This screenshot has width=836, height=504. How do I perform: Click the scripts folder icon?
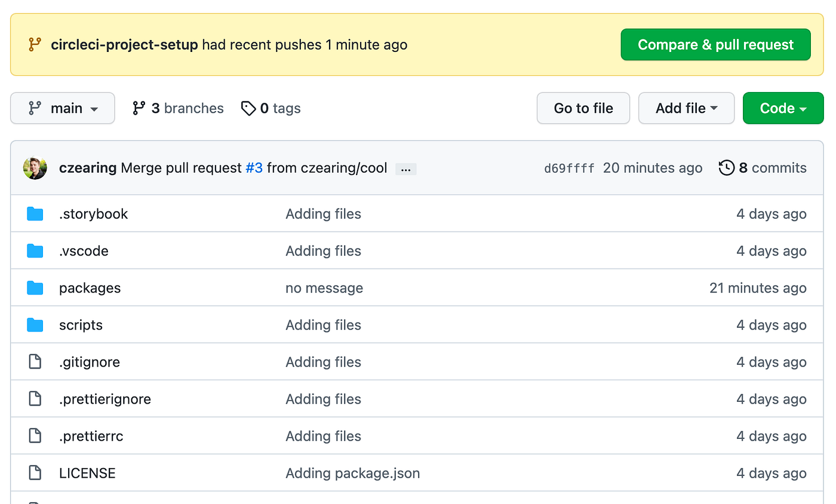[35, 325]
